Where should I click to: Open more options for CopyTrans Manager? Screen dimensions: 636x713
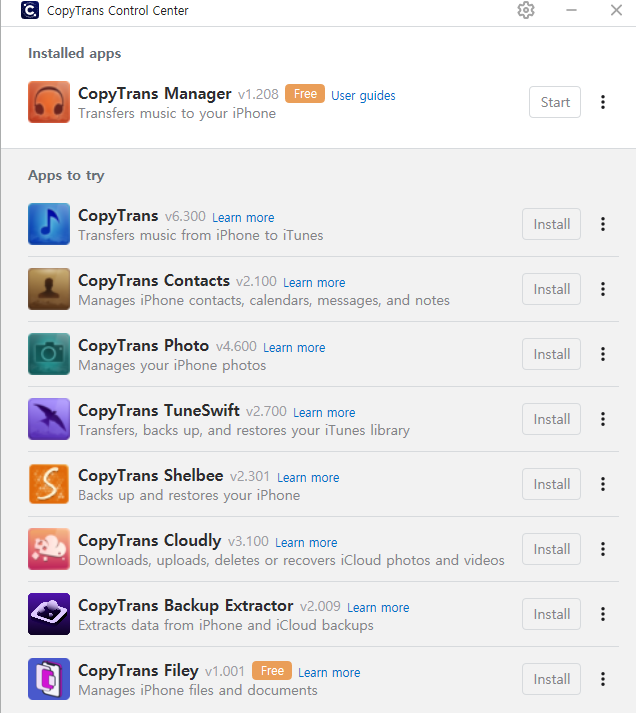pyautogui.click(x=603, y=102)
